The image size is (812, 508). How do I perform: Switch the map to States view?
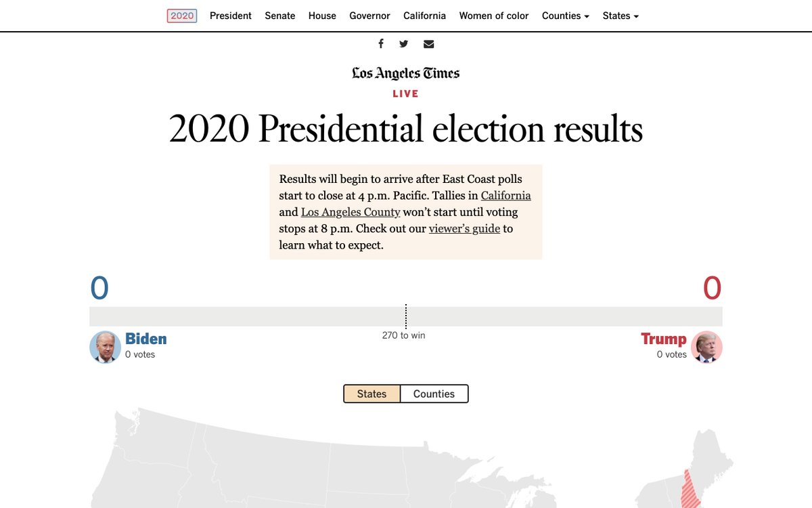coord(371,394)
